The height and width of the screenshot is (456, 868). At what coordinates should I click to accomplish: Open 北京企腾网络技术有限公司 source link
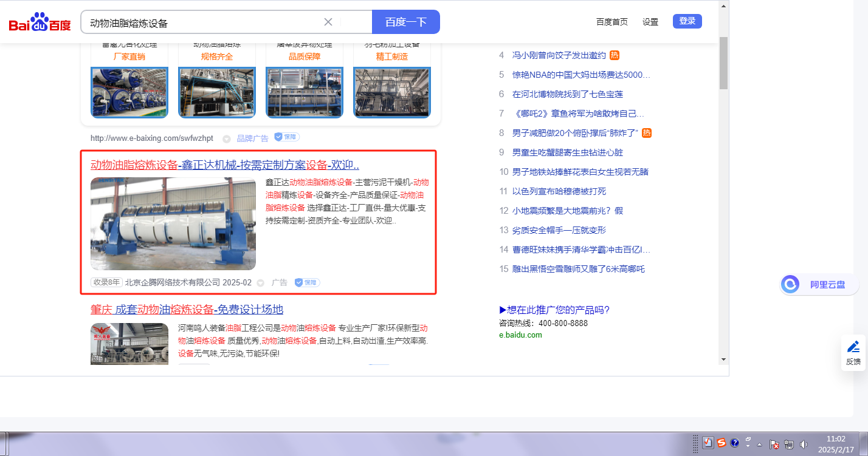pos(172,282)
